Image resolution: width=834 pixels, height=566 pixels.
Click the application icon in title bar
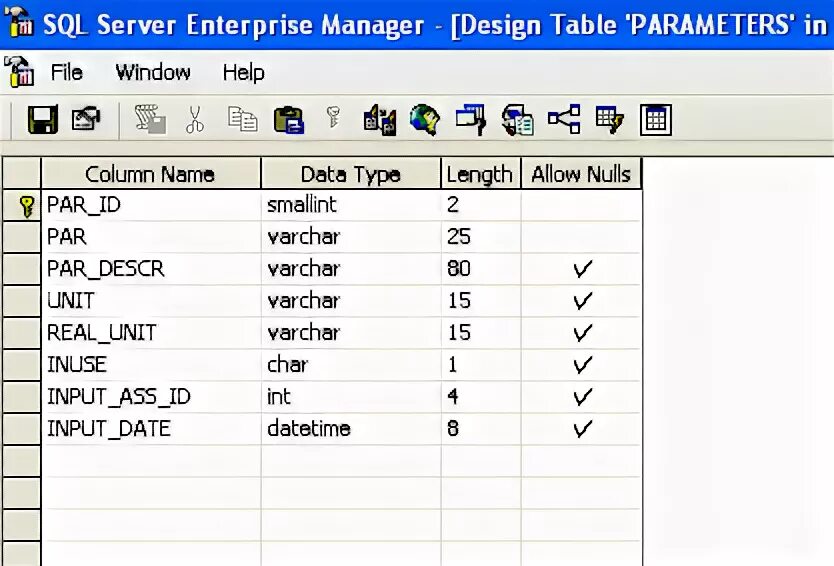coord(19,22)
